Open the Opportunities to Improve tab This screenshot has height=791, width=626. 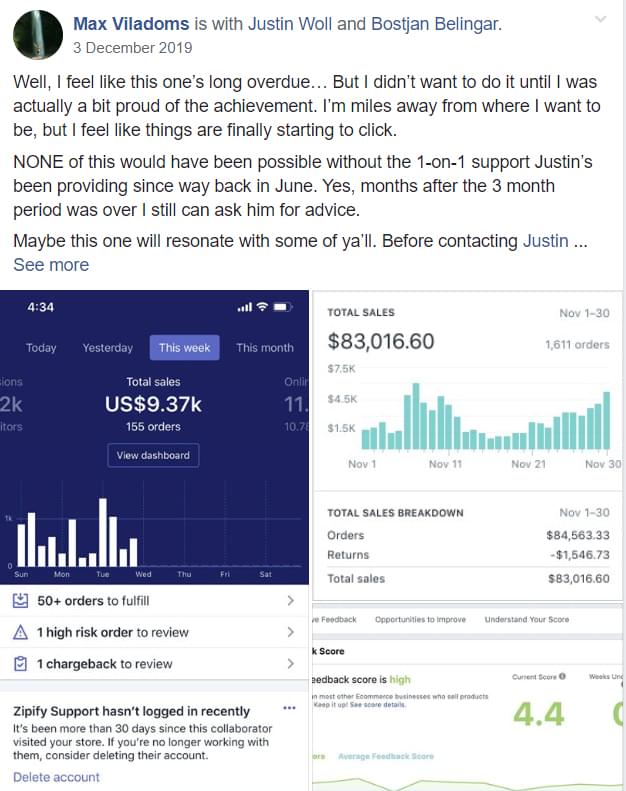coord(420,619)
